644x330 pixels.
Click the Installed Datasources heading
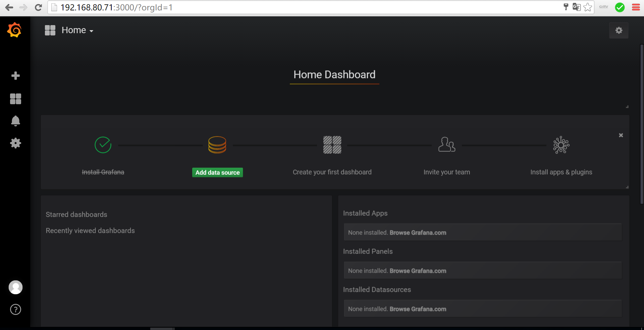pyautogui.click(x=377, y=289)
